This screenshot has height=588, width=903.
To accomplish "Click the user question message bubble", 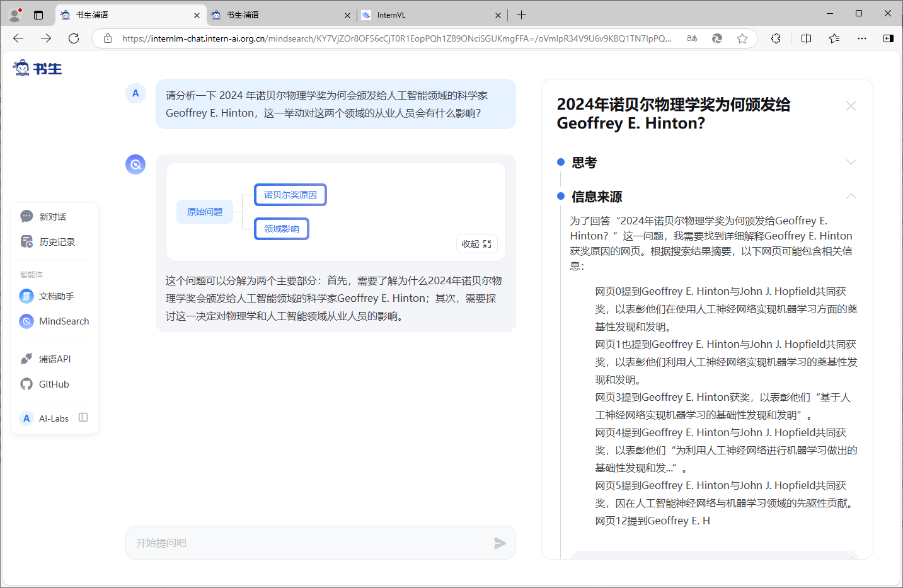I will pyautogui.click(x=336, y=104).
